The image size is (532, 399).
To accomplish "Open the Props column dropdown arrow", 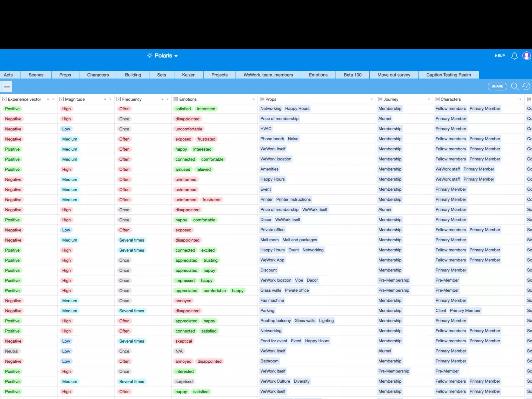I will tap(371, 99).
